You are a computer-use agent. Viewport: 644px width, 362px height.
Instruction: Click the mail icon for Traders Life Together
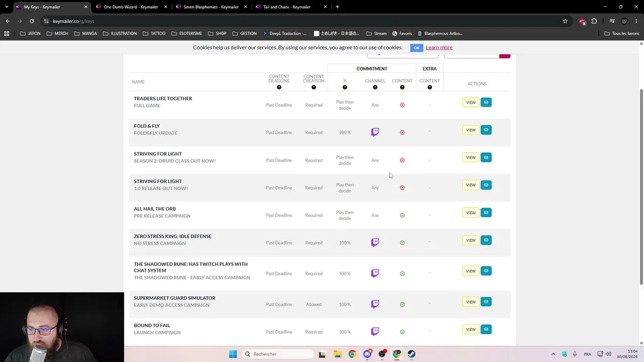tap(486, 102)
